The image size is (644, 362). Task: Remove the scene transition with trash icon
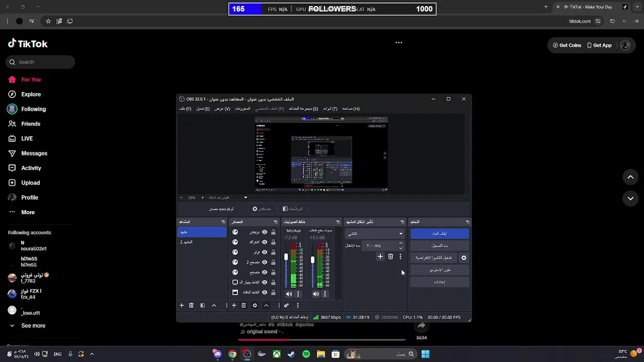pyautogui.click(x=390, y=256)
